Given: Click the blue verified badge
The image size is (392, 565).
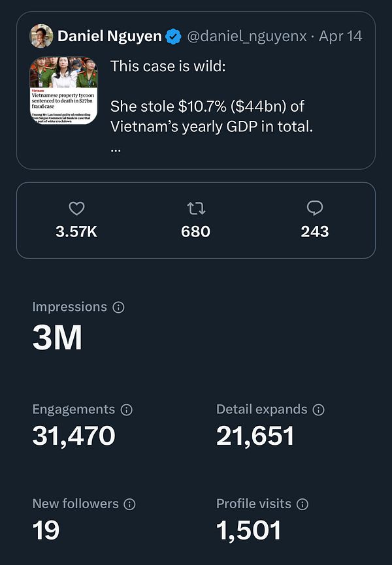Looking at the screenshot, I should coord(173,37).
